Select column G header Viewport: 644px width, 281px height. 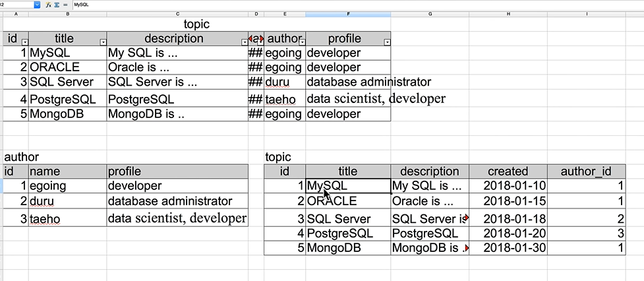click(430, 14)
